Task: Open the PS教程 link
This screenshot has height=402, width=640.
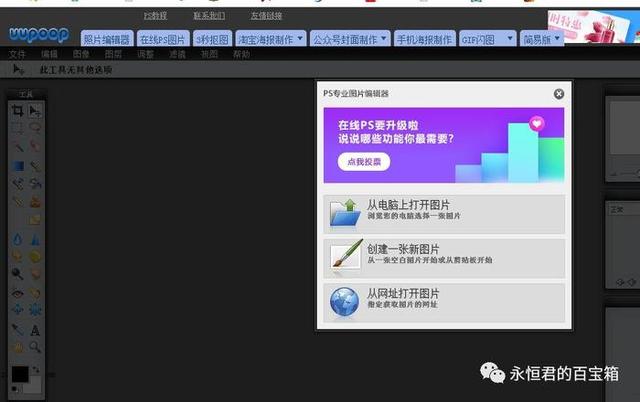Action: [155, 16]
